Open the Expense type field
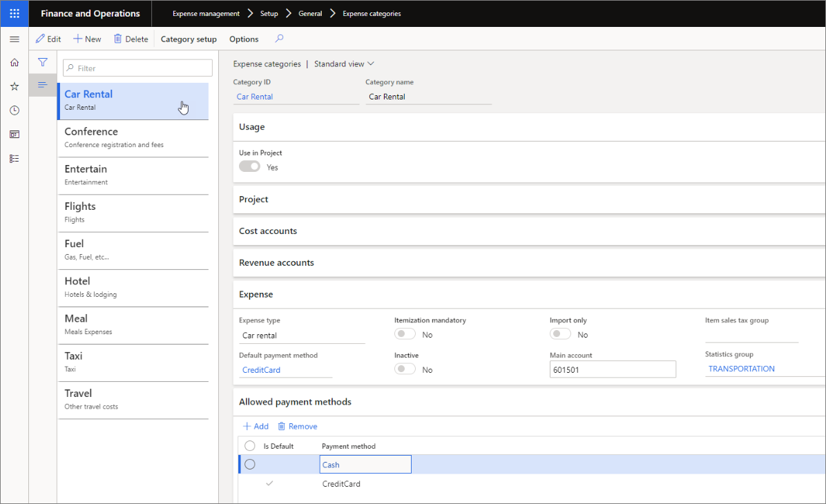Screen dimensions: 826x504 (x=302, y=336)
